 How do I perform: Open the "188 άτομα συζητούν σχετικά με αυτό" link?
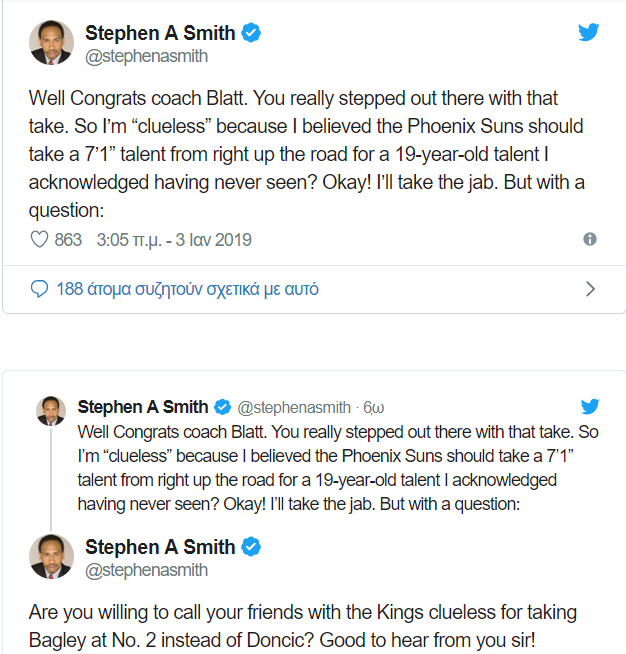[x=187, y=289]
